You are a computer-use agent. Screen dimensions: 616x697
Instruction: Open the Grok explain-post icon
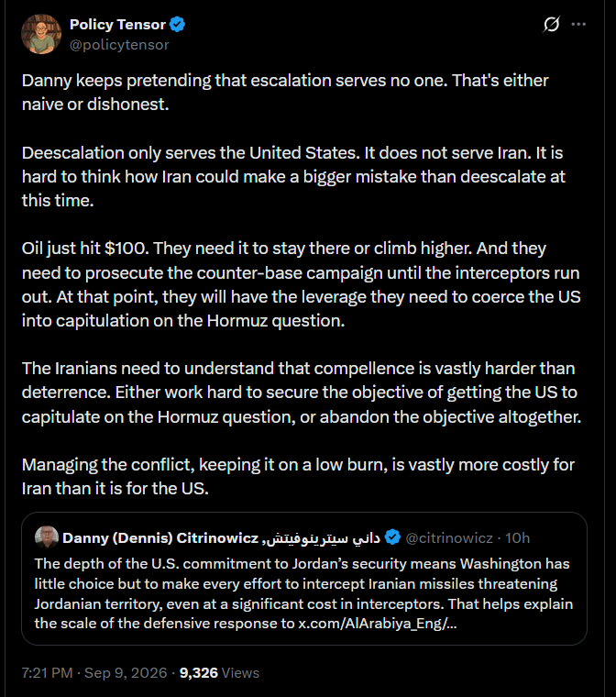point(551,24)
